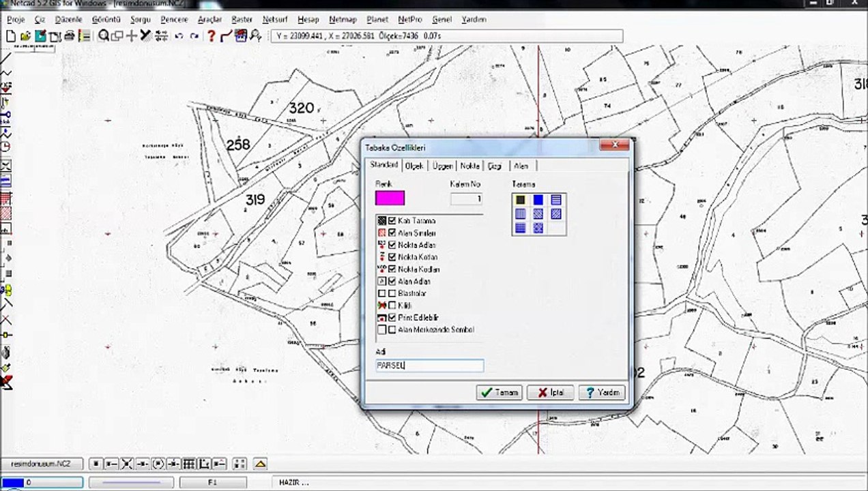
Task: Toggle the Print Edilebilir checkbox
Action: coord(392,318)
